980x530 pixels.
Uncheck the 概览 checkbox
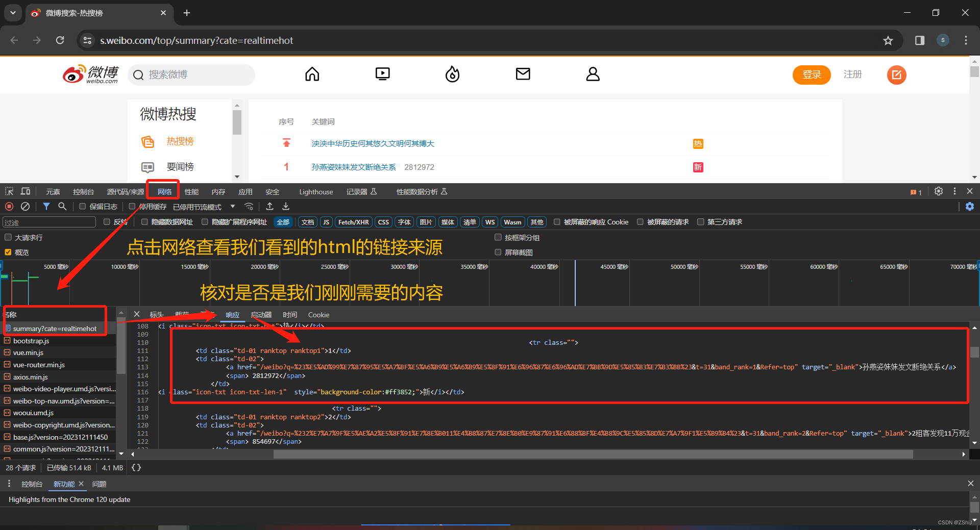point(8,252)
